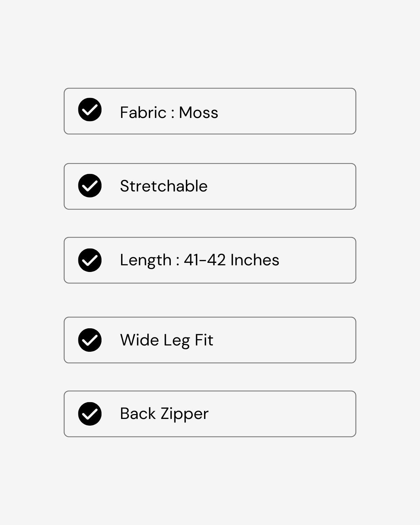Click the check icon in the Length row
The height and width of the screenshot is (525, 420).
tap(90, 260)
